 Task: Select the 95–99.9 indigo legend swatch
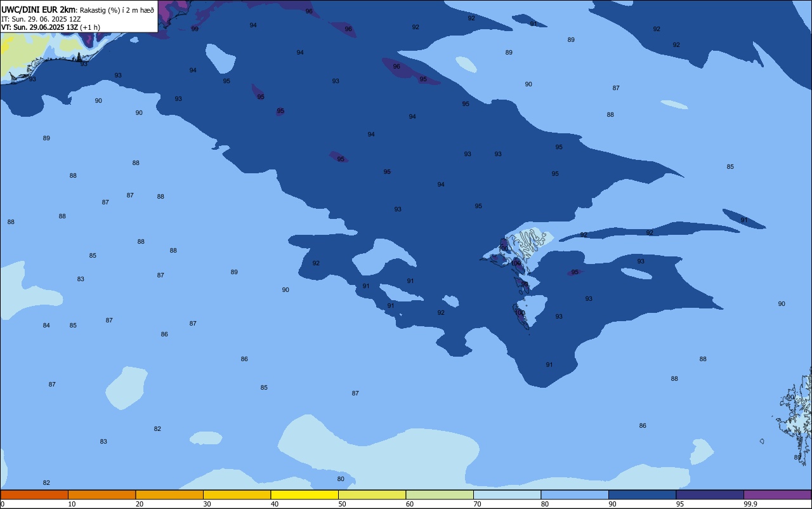click(710, 494)
